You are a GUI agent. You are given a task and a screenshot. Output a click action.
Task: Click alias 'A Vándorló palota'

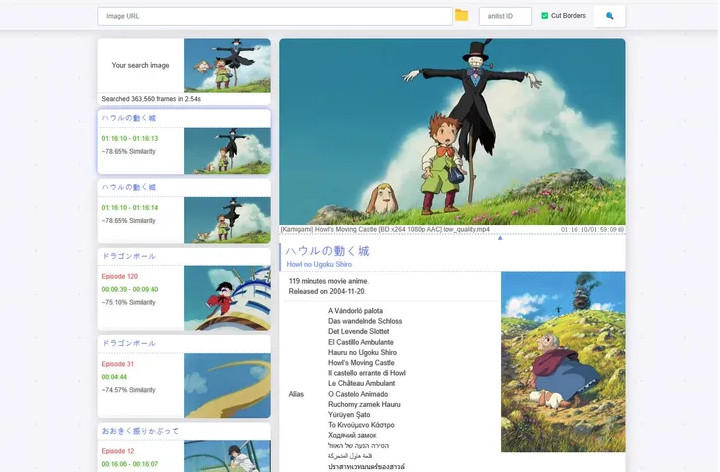point(355,311)
